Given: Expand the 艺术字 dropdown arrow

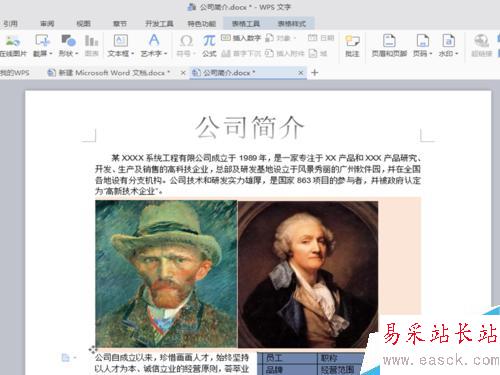Looking at the screenshot, I should point(165,54).
